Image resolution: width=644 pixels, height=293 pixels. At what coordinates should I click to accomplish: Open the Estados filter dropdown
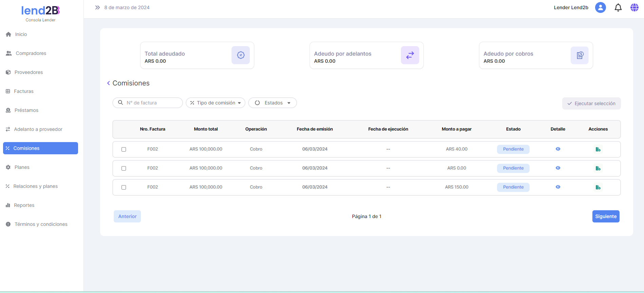point(273,103)
